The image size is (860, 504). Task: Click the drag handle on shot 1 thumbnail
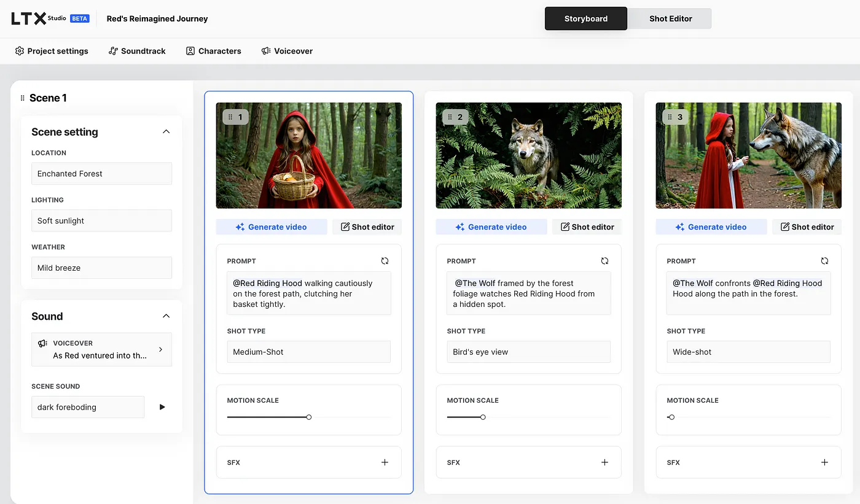pos(230,117)
